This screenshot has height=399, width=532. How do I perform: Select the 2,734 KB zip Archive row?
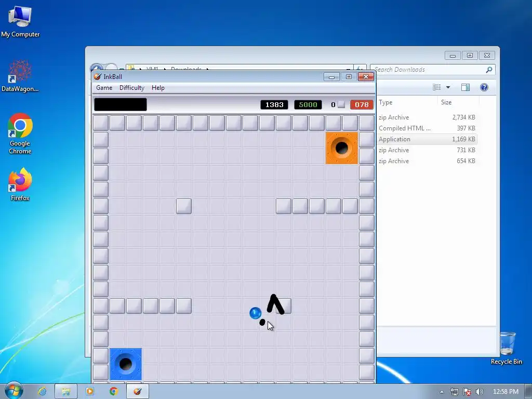coord(427,117)
